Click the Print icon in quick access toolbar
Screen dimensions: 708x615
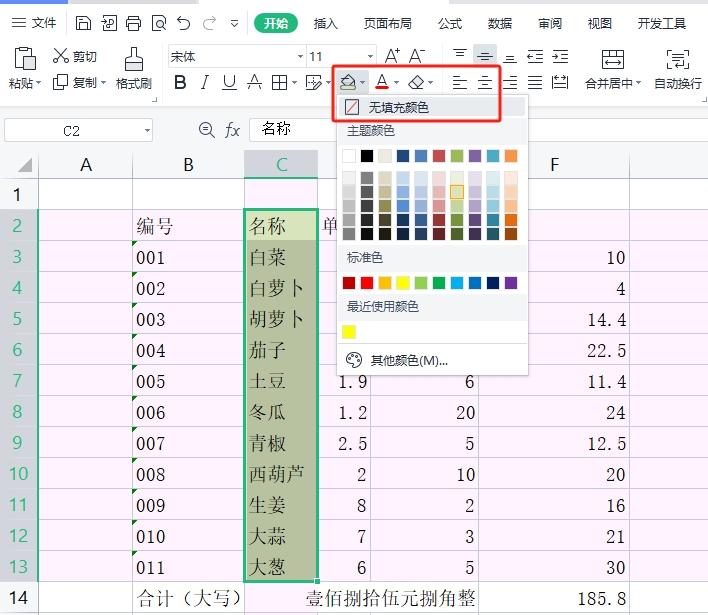point(133,23)
